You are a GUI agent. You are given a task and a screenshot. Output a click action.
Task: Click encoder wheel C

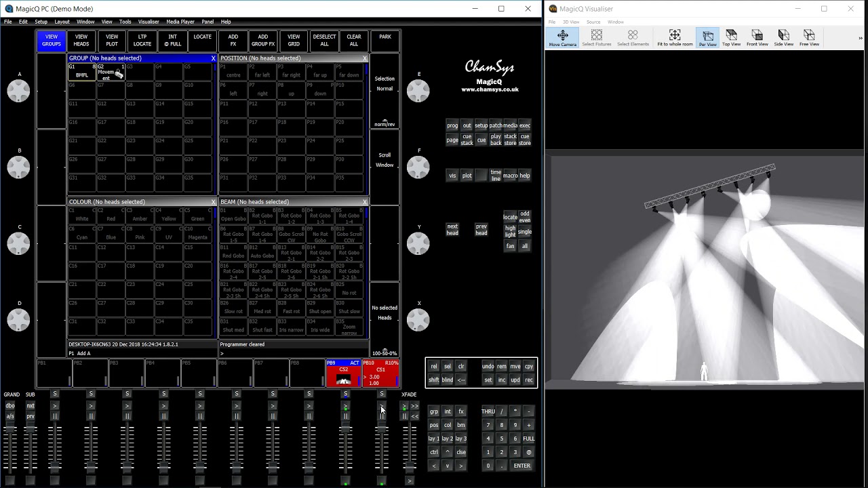tap(19, 244)
